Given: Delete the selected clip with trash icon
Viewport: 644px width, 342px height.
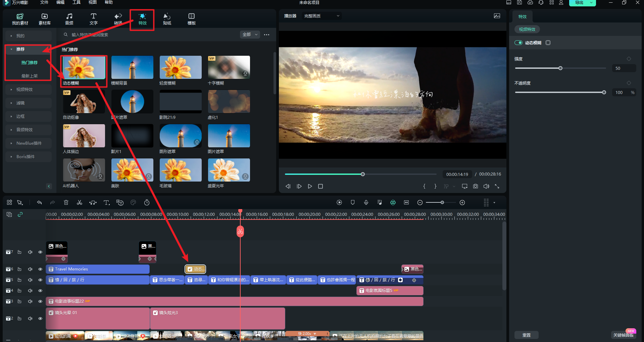Looking at the screenshot, I should click(x=66, y=202).
